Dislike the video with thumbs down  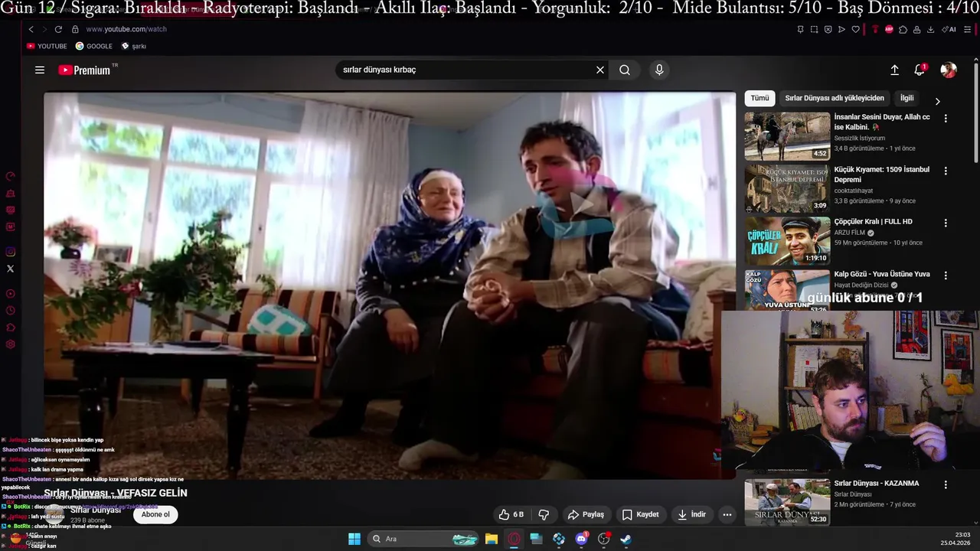pyautogui.click(x=544, y=514)
